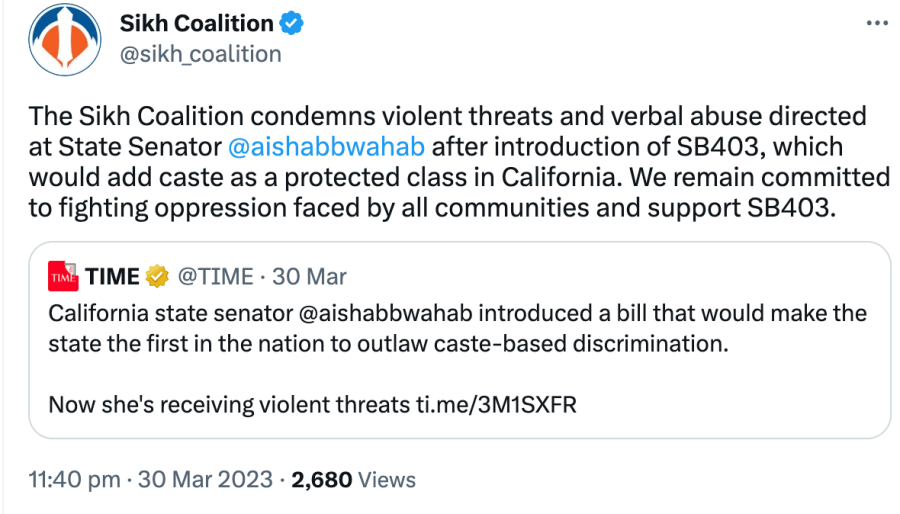Open the @aishabbwahab mention in the main tweet
The image size is (900, 514).
point(326,147)
